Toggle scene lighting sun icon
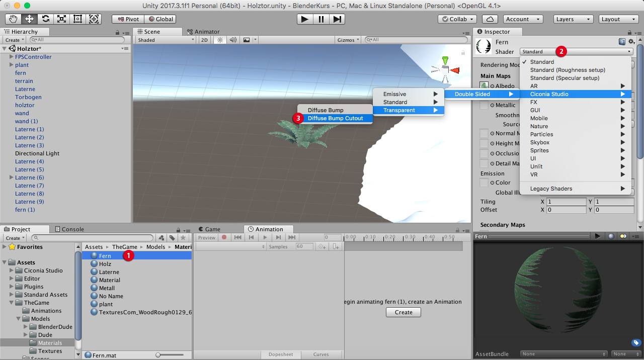 pyautogui.click(x=220, y=40)
